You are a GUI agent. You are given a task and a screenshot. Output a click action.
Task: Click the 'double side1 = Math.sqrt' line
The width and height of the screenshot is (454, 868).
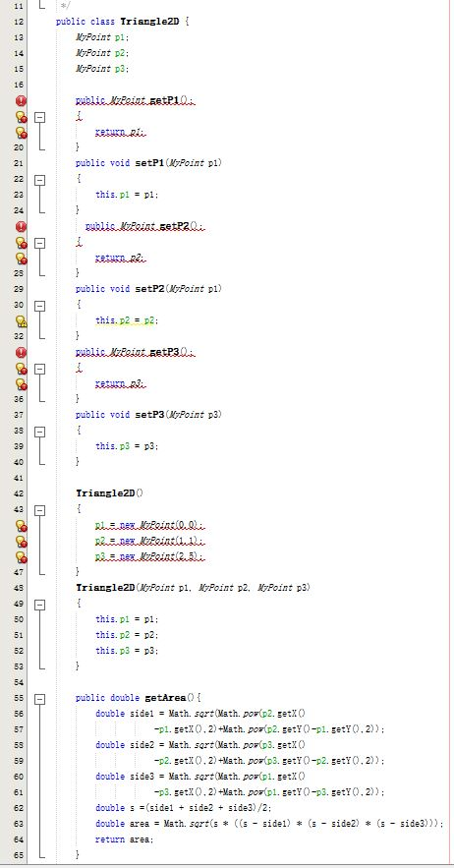point(200,714)
